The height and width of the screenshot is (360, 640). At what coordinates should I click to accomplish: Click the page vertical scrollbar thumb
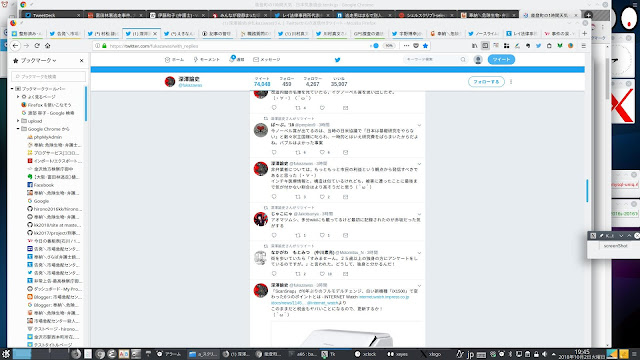(587, 191)
